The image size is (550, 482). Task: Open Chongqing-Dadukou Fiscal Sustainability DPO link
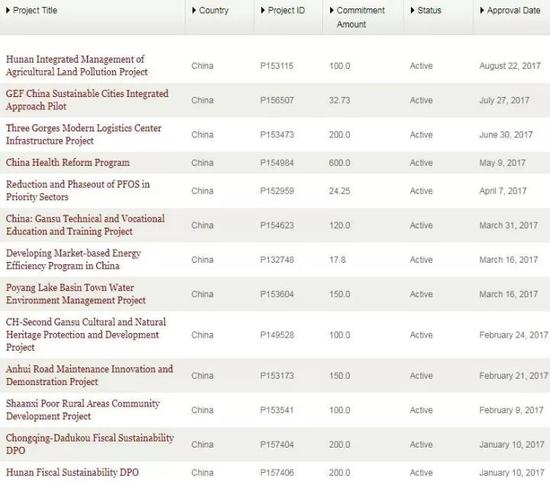click(90, 444)
